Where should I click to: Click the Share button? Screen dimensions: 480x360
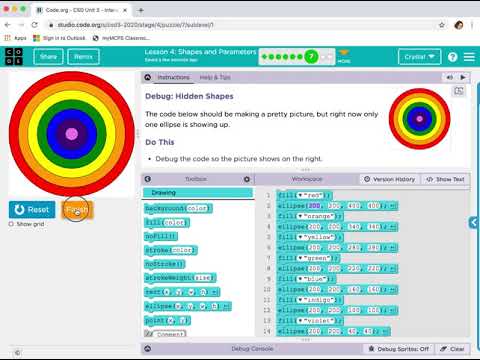[x=48, y=57]
